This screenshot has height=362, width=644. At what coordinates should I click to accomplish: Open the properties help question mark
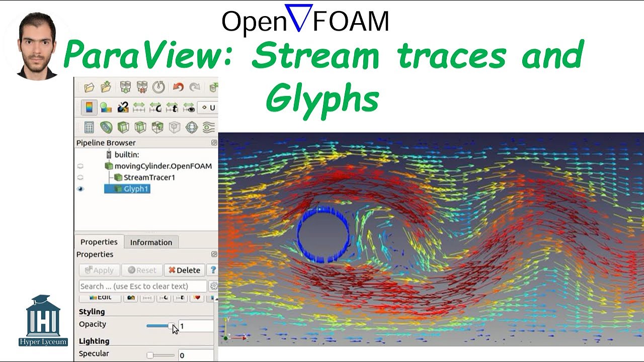pos(213,270)
